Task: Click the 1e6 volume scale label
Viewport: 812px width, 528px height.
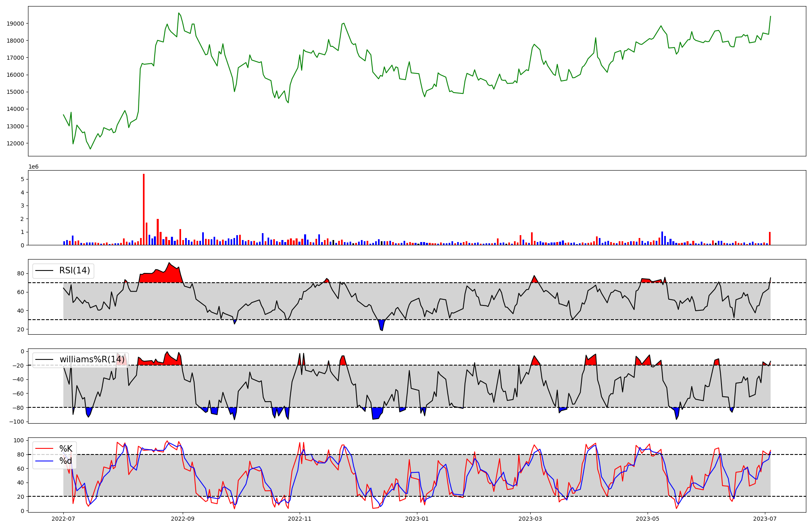Action: coord(33,167)
